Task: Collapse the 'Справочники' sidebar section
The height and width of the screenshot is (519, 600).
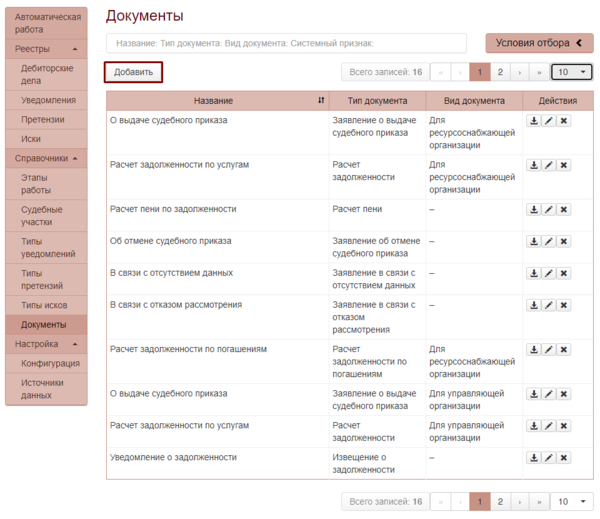Action: tap(46, 158)
